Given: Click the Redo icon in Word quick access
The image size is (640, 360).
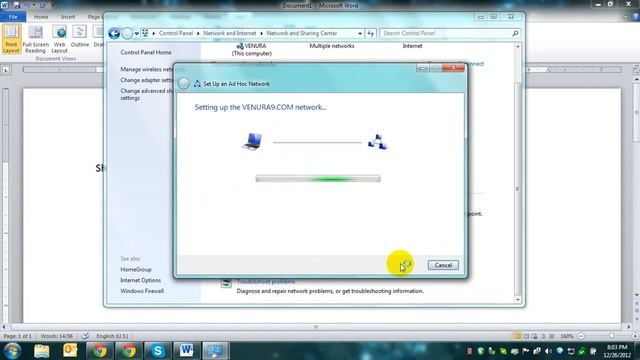Looking at the screenshot, I should 42,5.
